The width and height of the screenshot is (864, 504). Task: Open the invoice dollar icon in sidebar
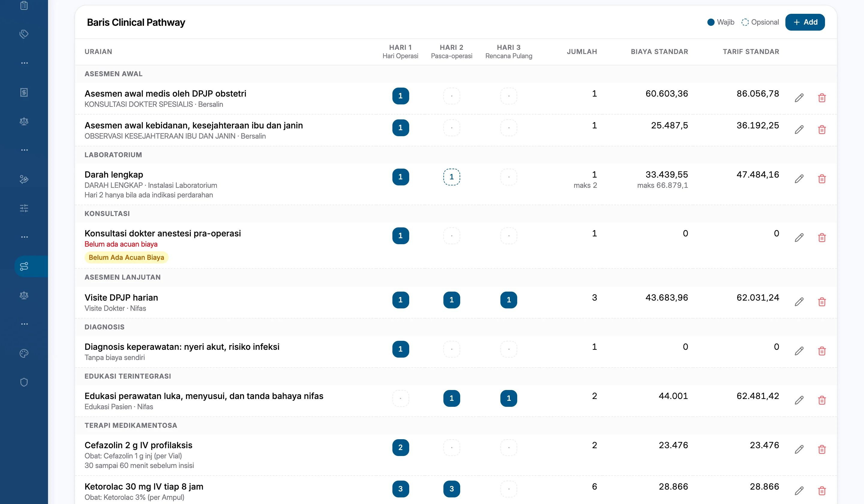point(24,92)
